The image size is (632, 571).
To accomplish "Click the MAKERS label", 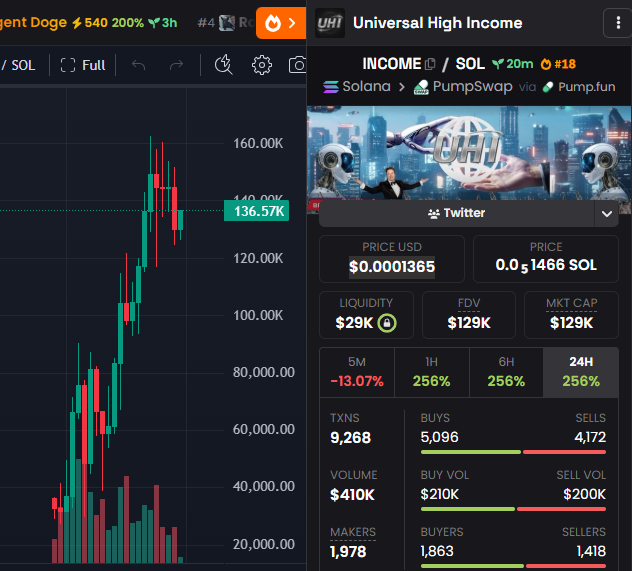I will [x=353, y=532].
